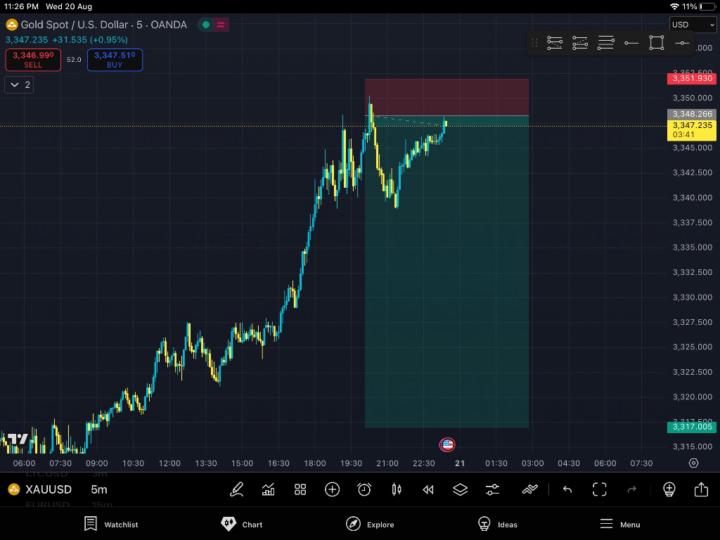This screenshot has height=540, width=720.
Task: Open the USD currency dropdown
Action: click(x=692, y=25)
